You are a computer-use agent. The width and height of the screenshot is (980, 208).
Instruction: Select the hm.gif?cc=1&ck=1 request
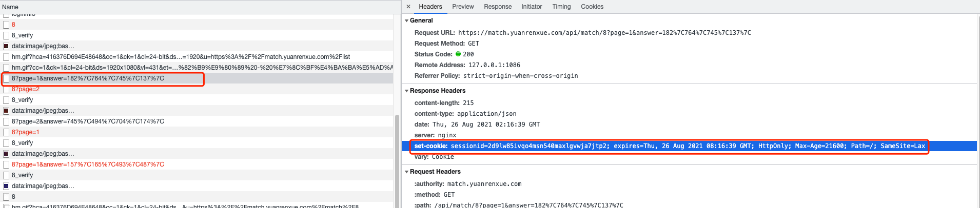[197, 68]
